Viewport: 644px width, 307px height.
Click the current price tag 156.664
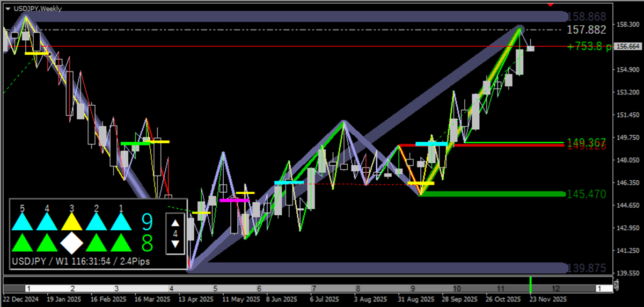coord(628,47)
